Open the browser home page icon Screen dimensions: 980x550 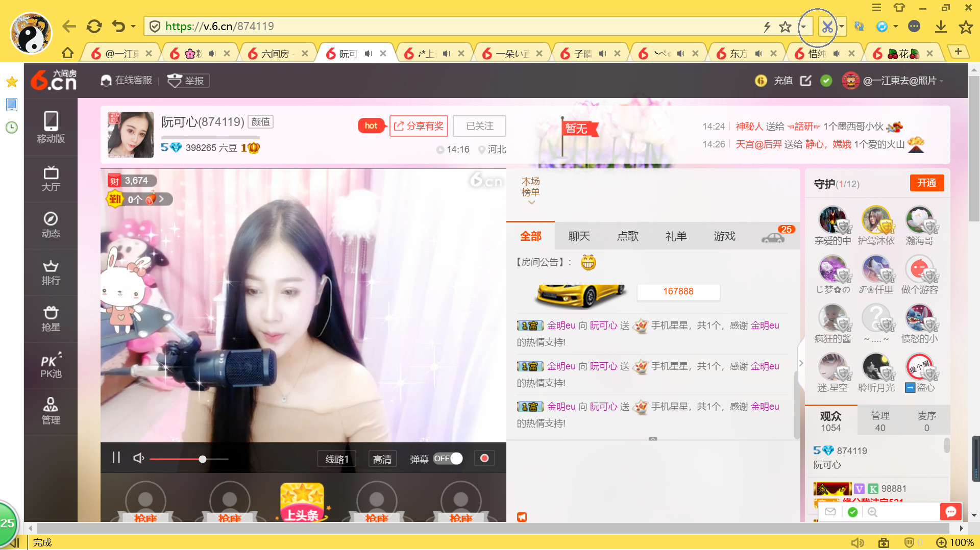pos(67,53)
